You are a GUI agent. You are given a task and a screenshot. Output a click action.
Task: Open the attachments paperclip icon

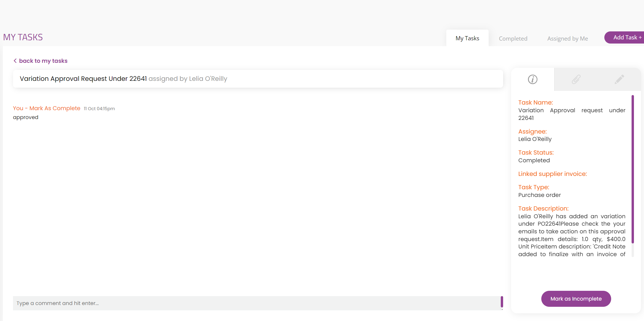click(576, 79)
